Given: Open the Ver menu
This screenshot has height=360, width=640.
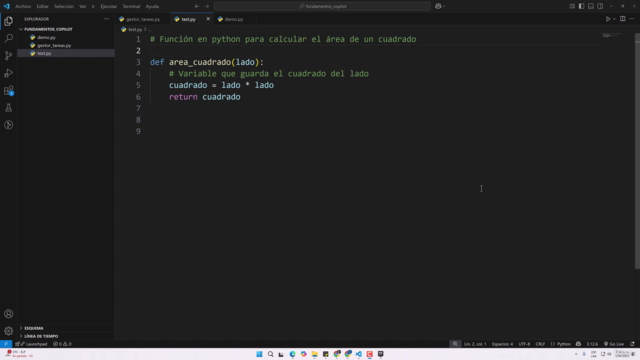Looking at the screenshot, I should [x=82, y=6].
